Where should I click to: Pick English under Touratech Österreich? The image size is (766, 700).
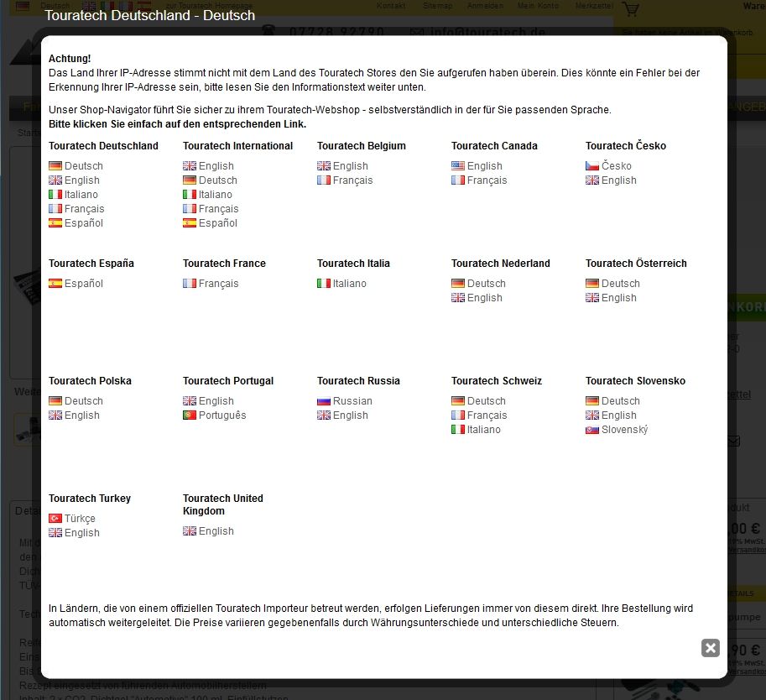tap(619, 298)
